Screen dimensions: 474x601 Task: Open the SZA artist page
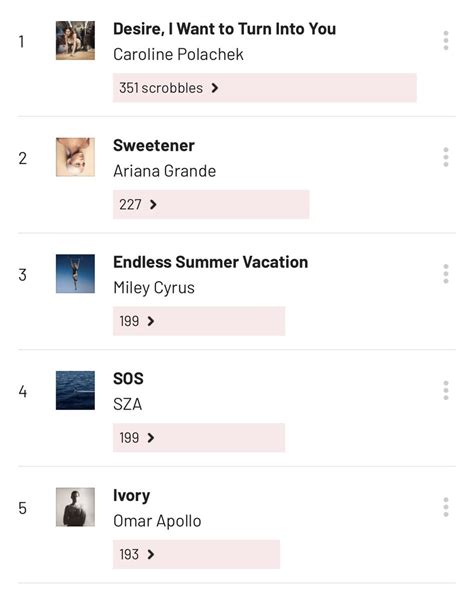128,404
